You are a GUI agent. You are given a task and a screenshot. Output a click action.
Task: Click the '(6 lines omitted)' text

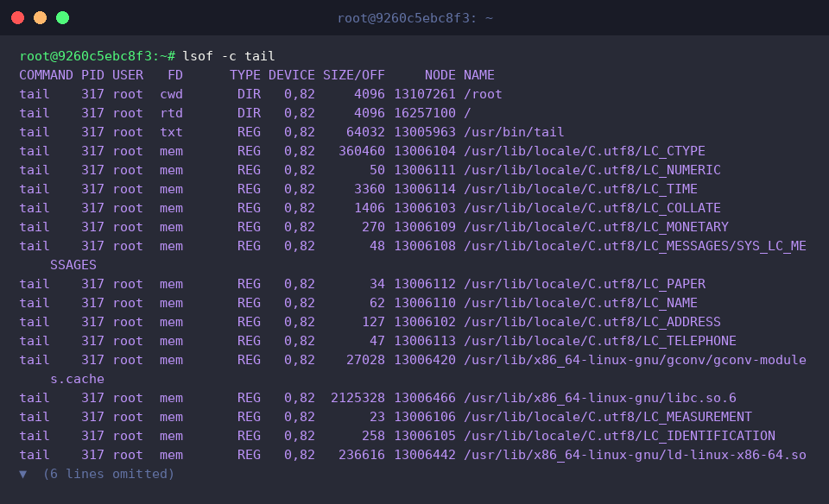[x=109, y=474]
